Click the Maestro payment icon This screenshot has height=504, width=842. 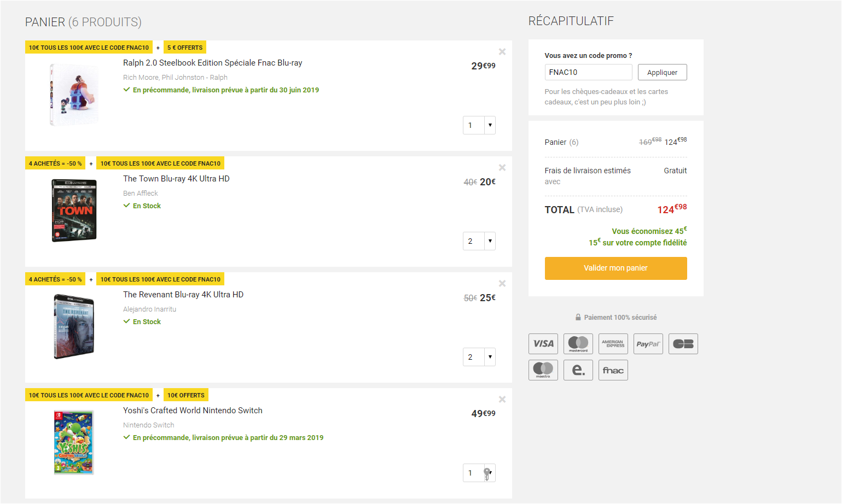[543, 370]
